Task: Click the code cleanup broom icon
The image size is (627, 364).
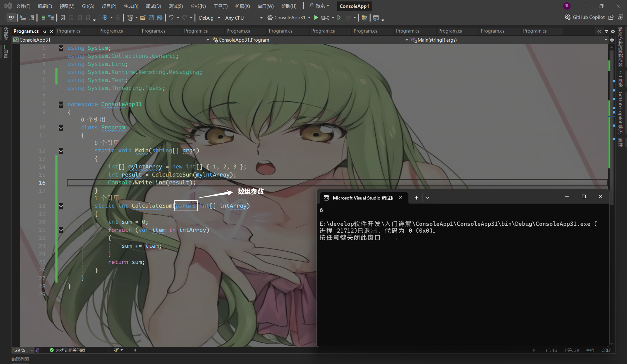Action: tap(116, 350)
